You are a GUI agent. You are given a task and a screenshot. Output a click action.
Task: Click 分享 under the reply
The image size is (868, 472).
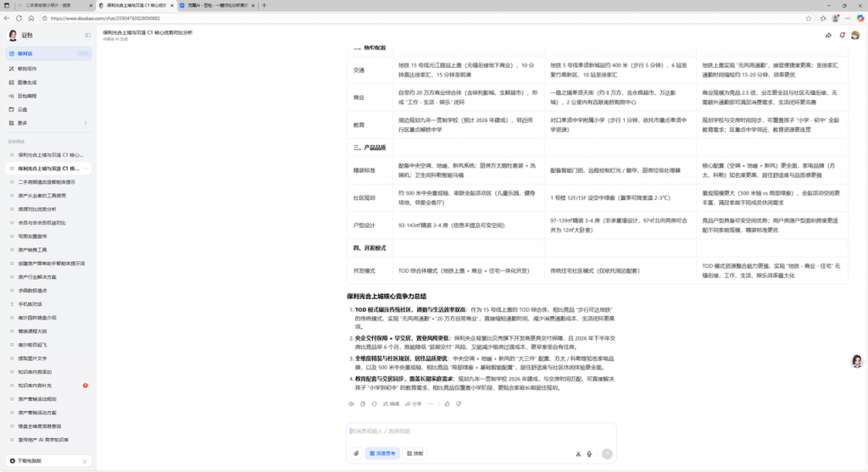pyautogui.click(x=413, y=404)
